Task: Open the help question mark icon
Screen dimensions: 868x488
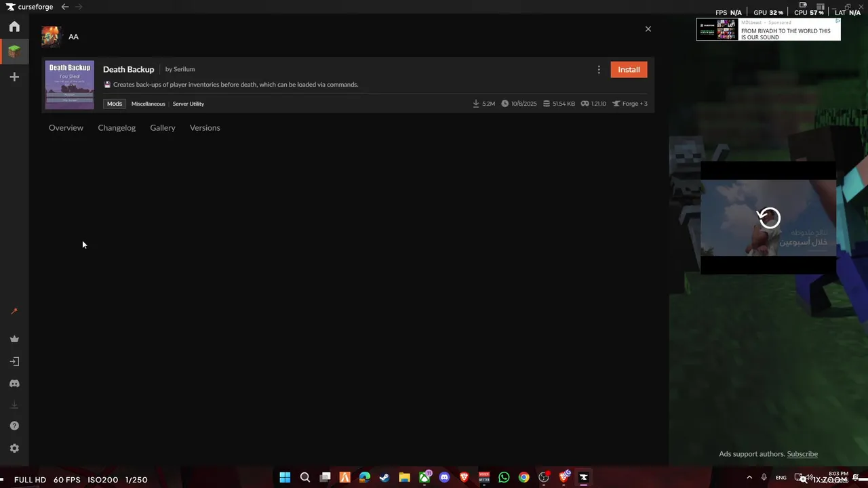Action: point(14,426)
